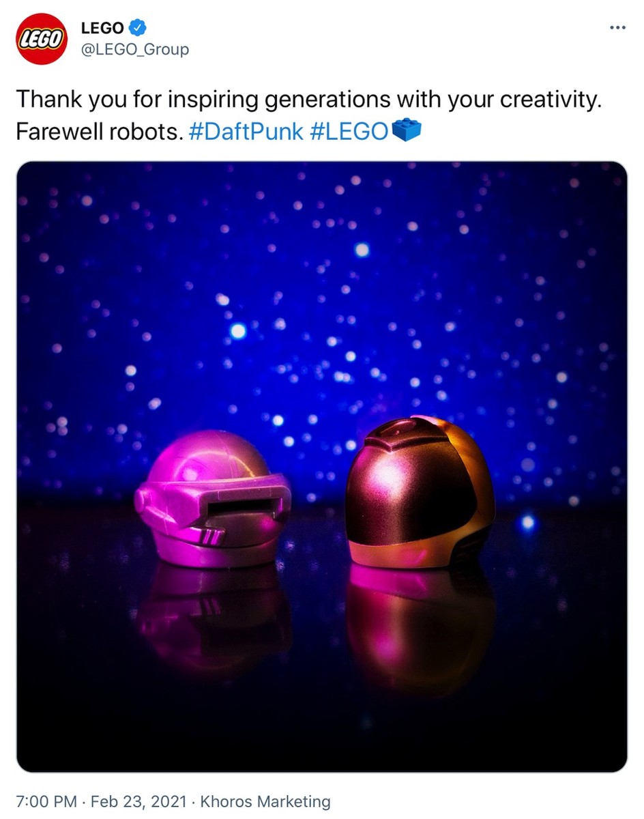The height and width of the screenshot is (819, 644).
Task: Click the pink helmet's reflection on the surface
Action: [x=213, y=618]
